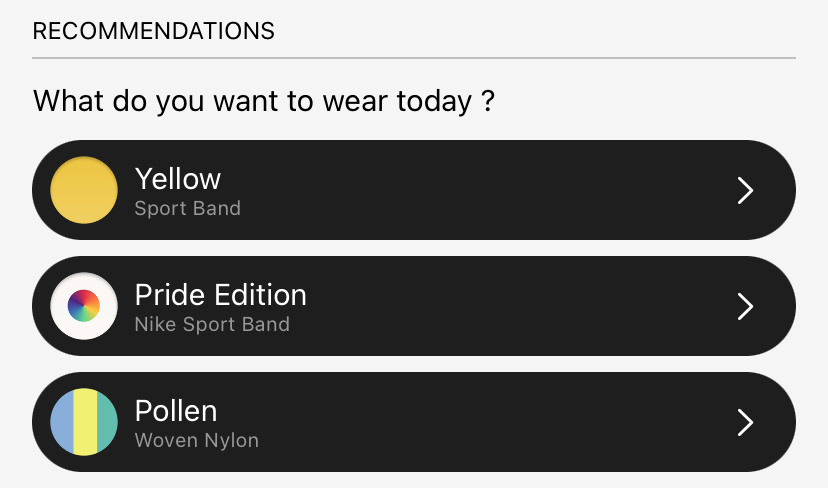This screenshot has height=488, width=828.
Task: Choose the "Pride Edition" title text
Action: (x=221, y=295)
